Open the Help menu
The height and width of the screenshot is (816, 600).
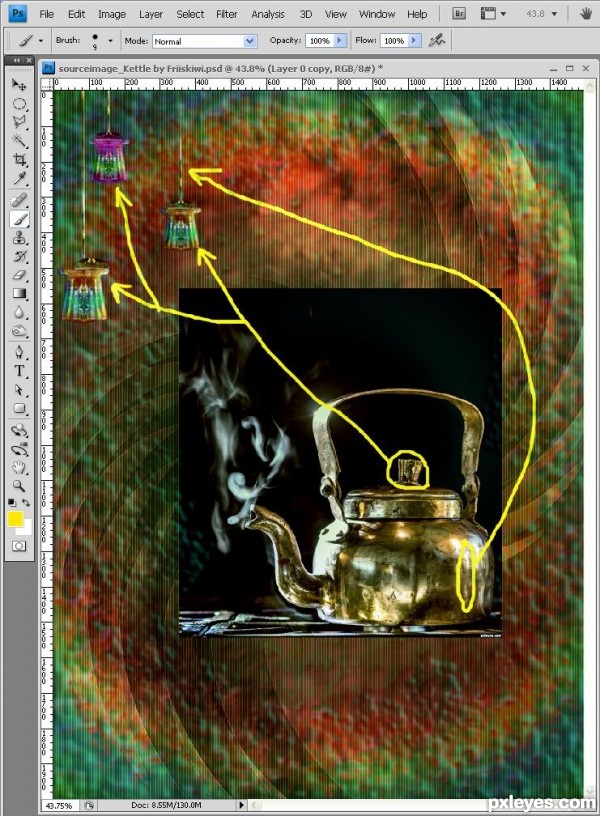click(x=417, y=14)
